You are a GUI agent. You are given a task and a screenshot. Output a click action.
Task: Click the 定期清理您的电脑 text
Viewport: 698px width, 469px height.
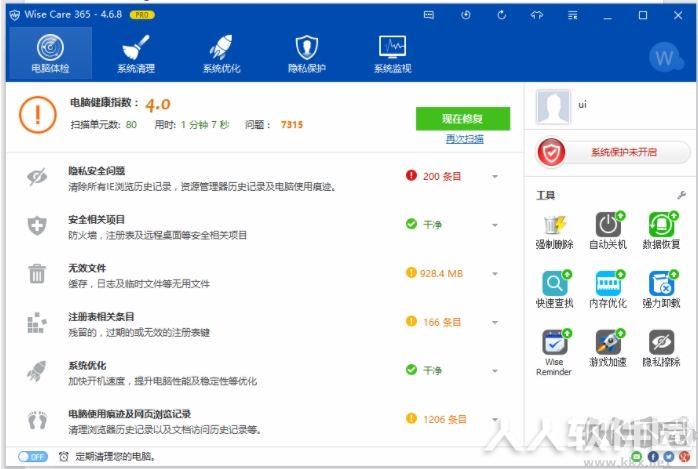(115, 457)
